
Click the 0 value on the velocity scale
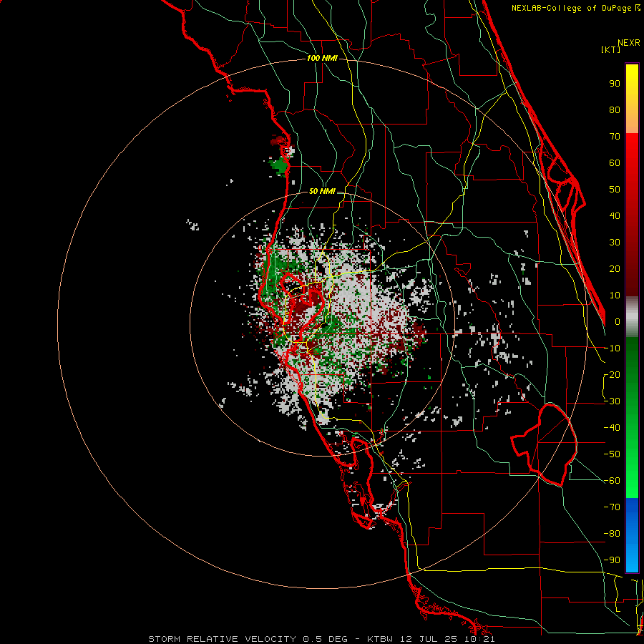(618, 322)
